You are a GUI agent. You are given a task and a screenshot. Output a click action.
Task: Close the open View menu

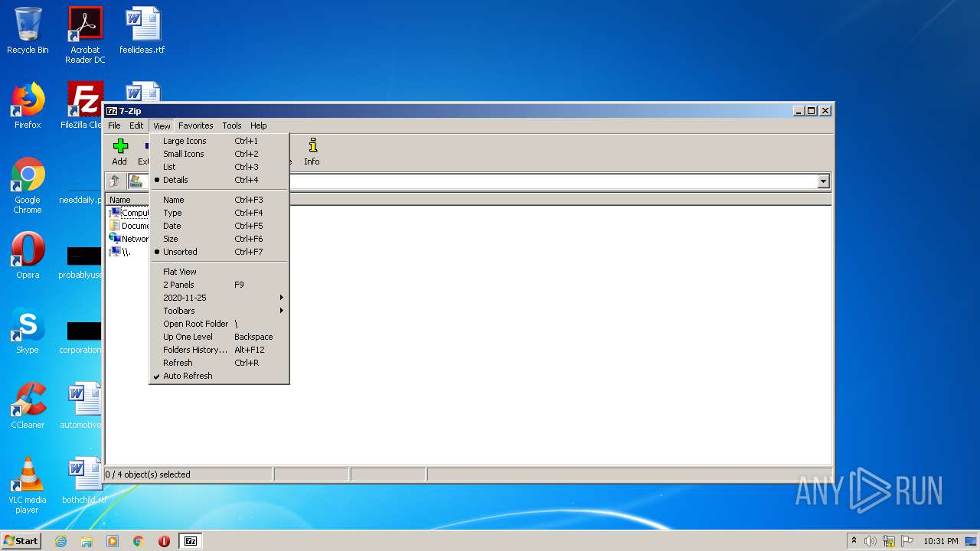tap(162, 126)
